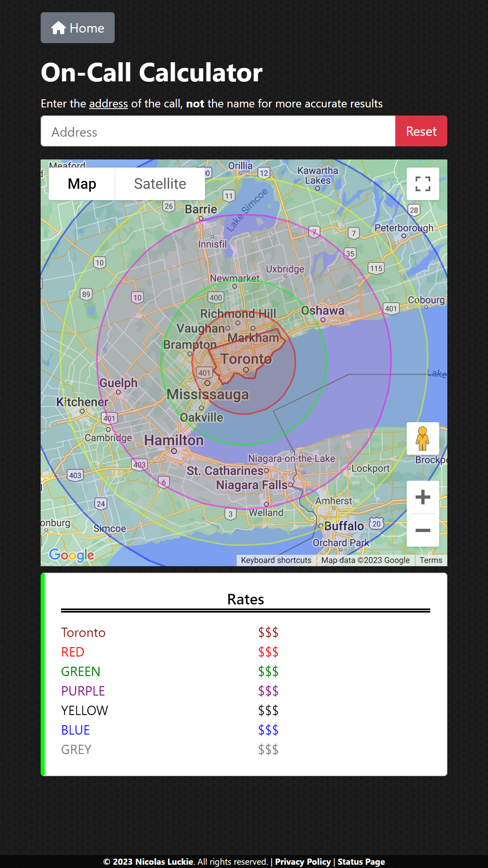
Task: Open the Google logo link on map
Action: pyautogui.click(x=72, y=555)
